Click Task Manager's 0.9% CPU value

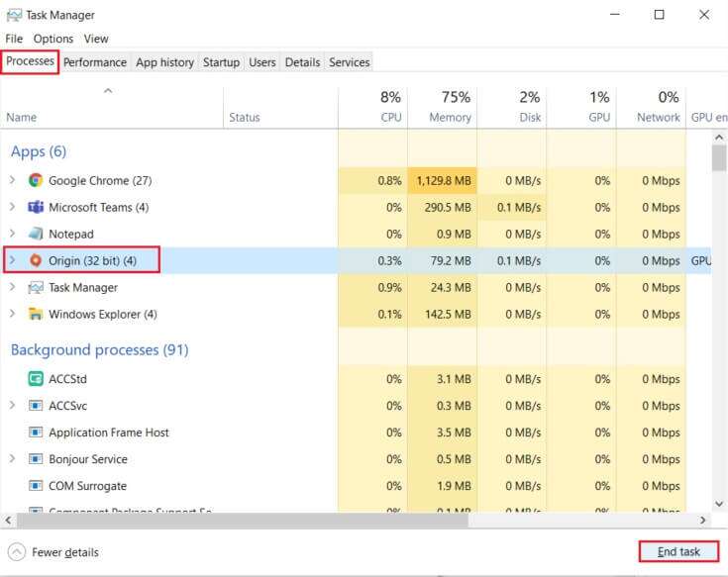pyautogui.click(x=389, y=288)
